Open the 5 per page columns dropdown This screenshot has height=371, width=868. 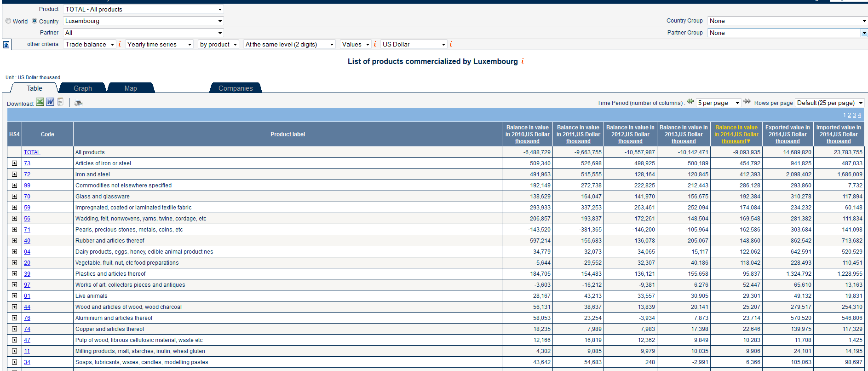pyautogui.click(x=719, y=103)
